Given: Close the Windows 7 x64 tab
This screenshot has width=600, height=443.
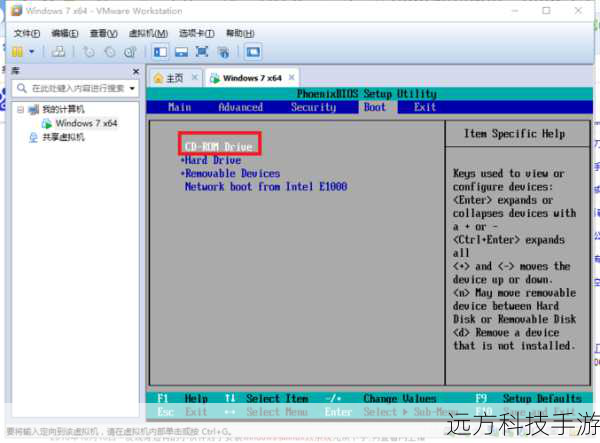Looking at the screenshot, I should click(291, 77).
